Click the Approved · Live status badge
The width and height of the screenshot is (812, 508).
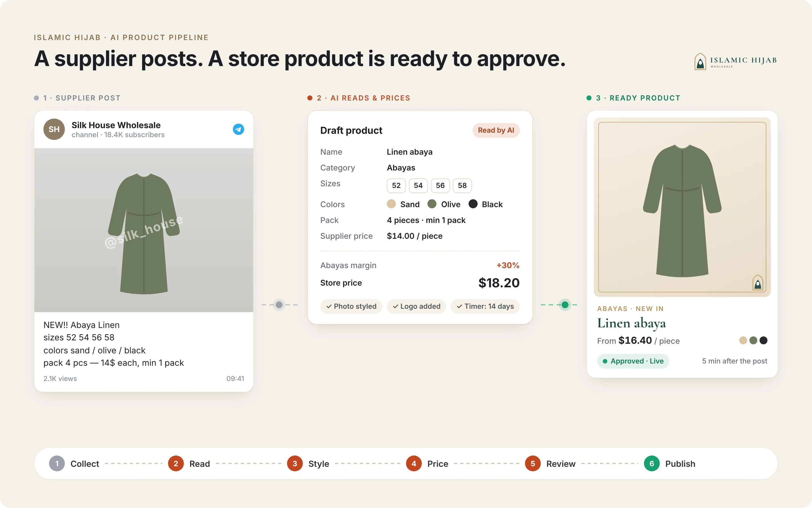[633, 361]
